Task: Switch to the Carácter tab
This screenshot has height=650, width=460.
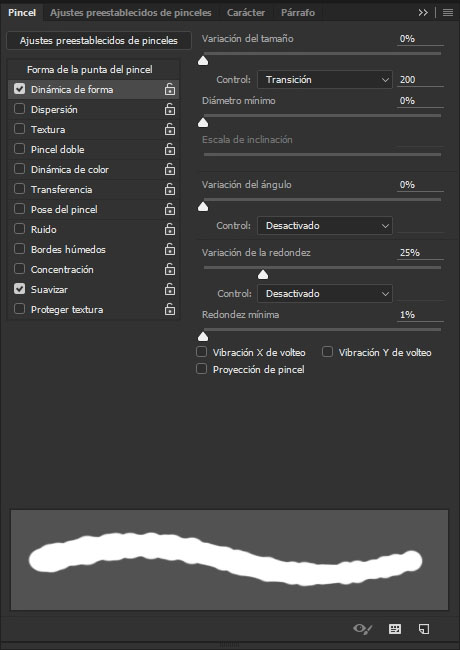Action: pyautogui.click(x=246, y=12)
